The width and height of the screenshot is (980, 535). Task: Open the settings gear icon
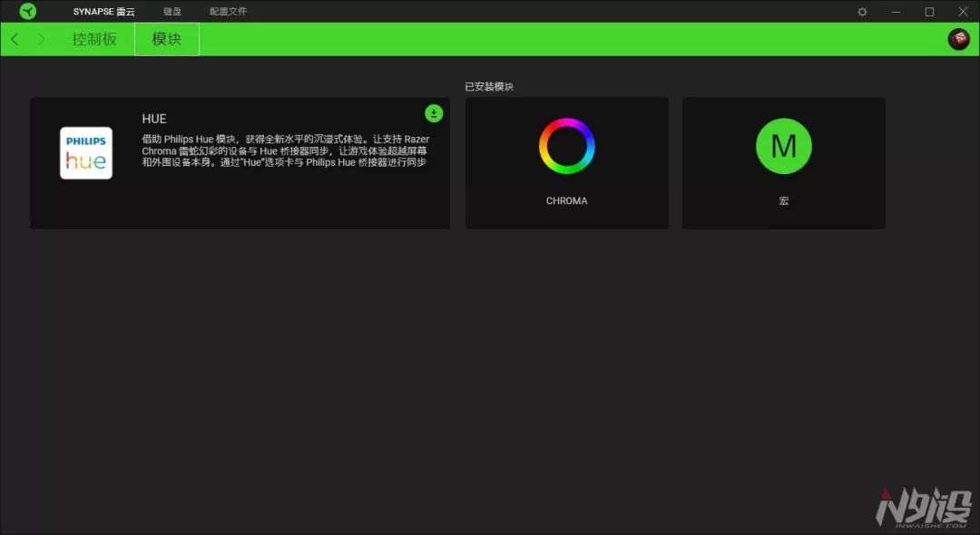click(861, 12)
